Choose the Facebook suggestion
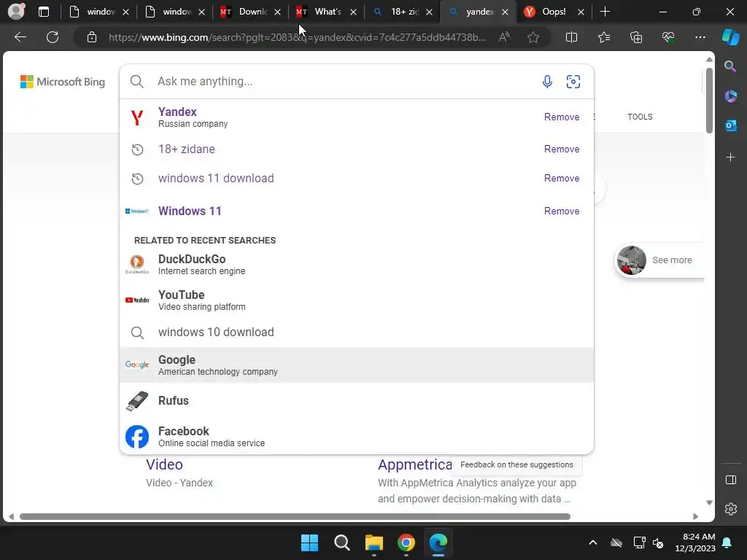This screenshot has width=747, height=560. click(356, 436)
